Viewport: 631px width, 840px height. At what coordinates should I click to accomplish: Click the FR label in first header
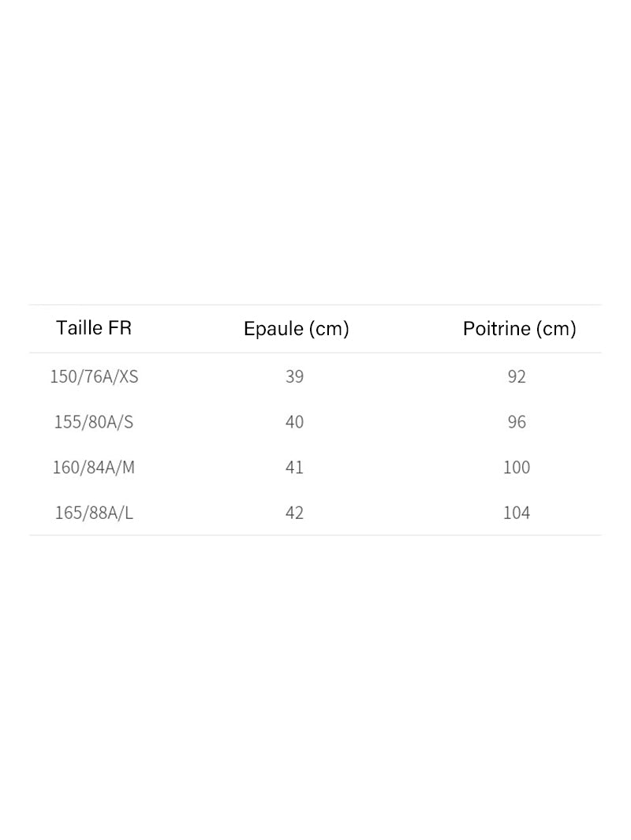(120, 328)
